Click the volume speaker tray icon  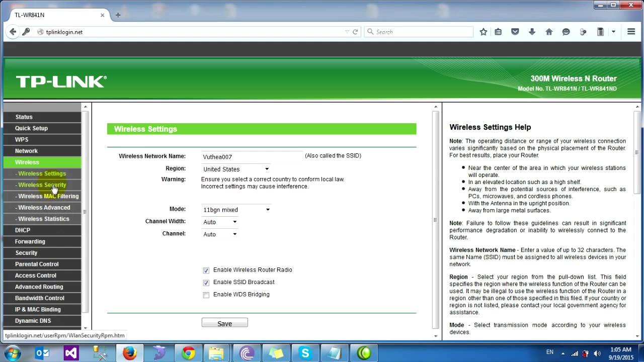click(598, 353)
